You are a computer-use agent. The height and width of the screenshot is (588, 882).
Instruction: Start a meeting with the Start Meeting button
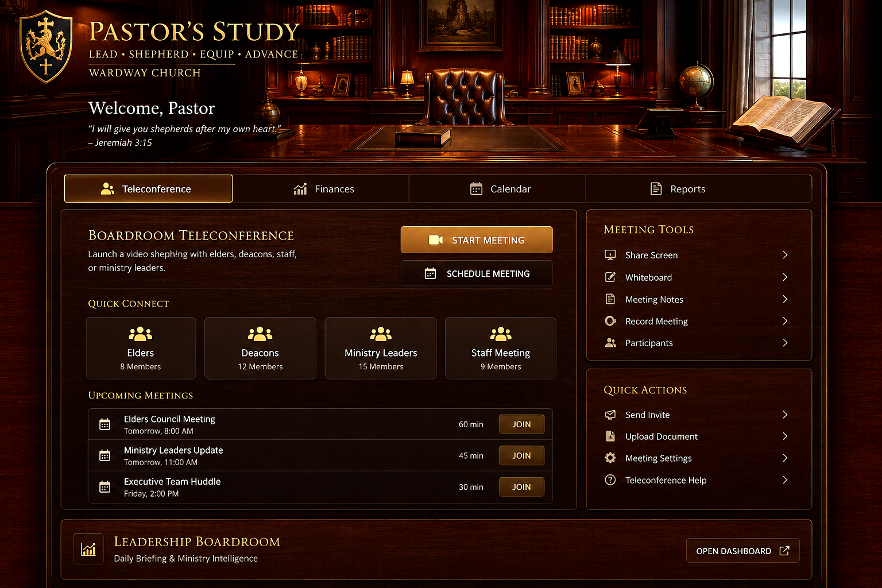[x=477, y=240]
